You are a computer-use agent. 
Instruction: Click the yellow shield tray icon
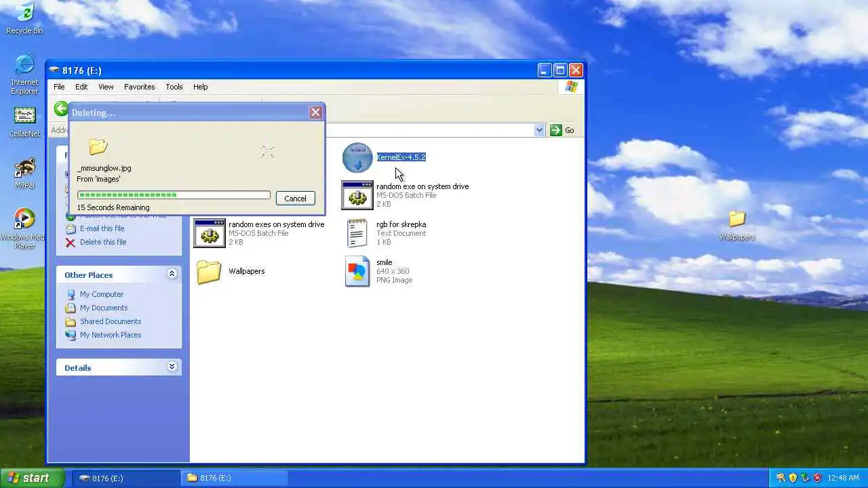(793, 478)
